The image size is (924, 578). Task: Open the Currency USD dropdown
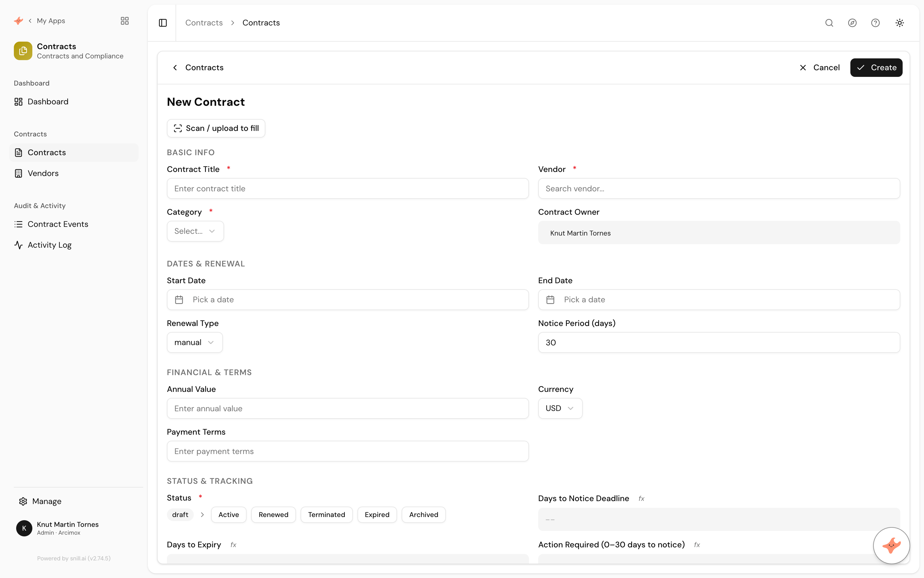(x=560, y=408)
